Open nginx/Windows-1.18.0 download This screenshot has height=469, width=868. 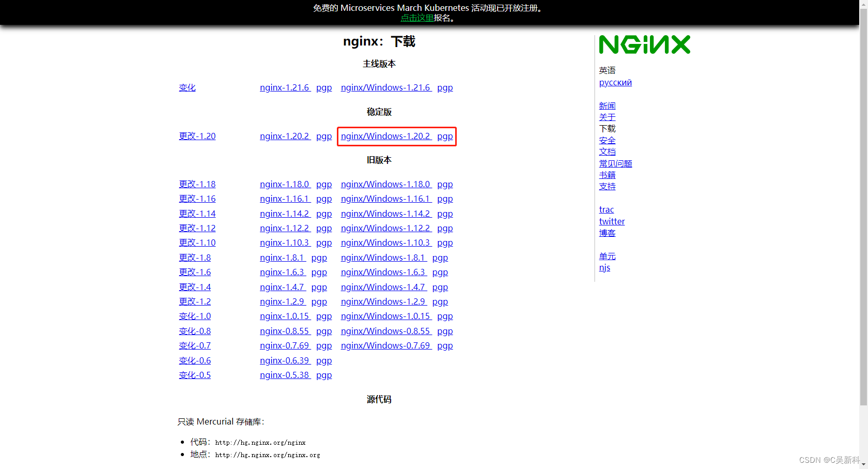[x=386, y=184]
